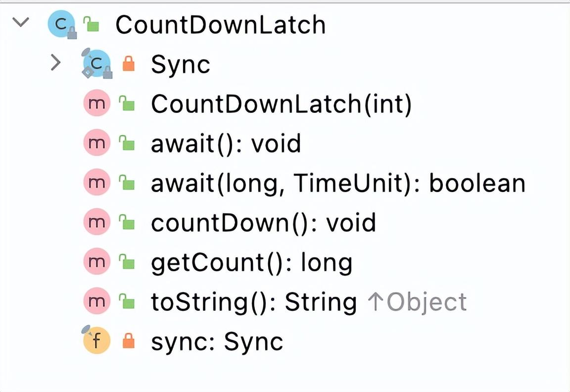
Task: Select await(long, TimeUnit): boolean method
Action: click(337, 184)
